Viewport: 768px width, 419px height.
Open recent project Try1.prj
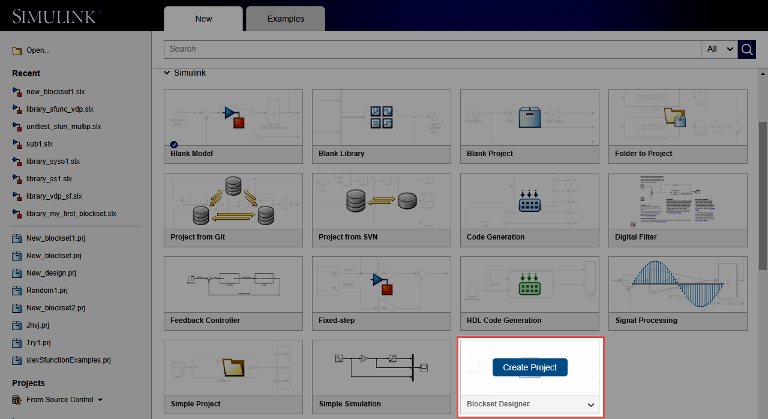[38, 343]
